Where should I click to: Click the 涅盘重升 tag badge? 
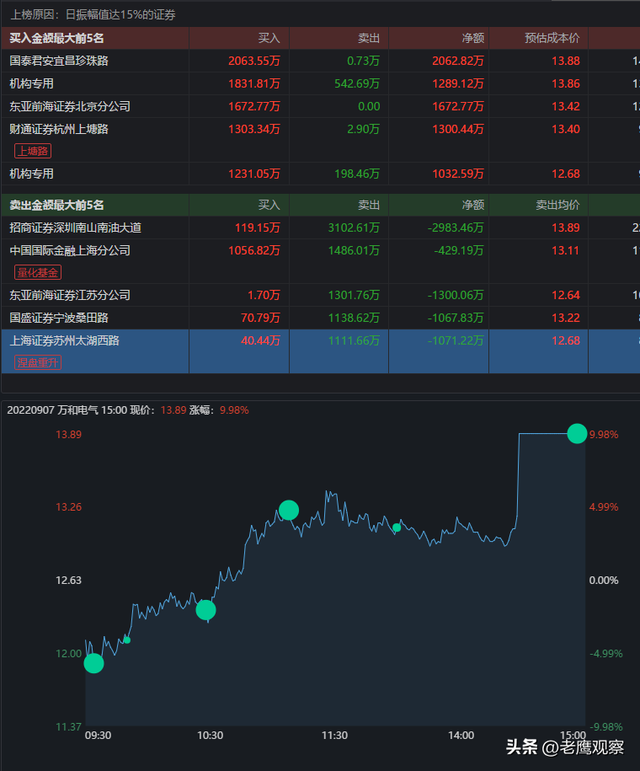coord(38,363)
